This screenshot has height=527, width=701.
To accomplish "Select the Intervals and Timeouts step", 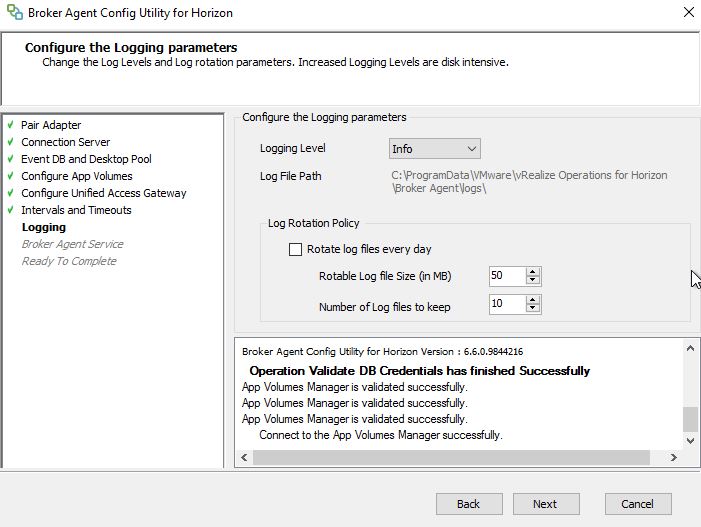I will coord(76,210).
